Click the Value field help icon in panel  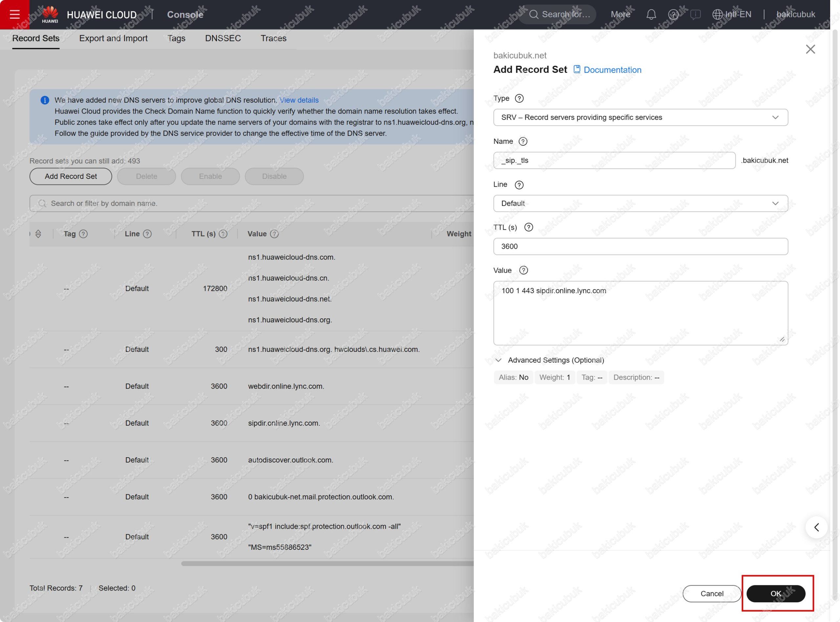pos(523,270)
